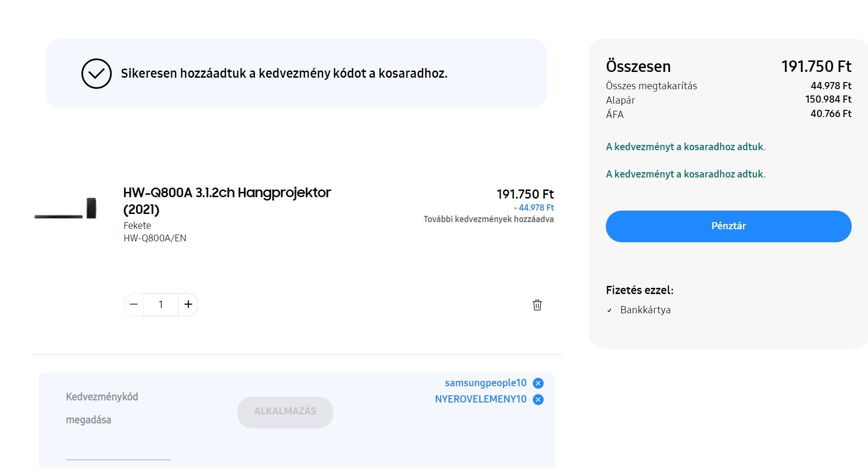Screen dimensions: 868x473
Task: Proceed to checkout with Pénztár button
Action: [729, 226]
